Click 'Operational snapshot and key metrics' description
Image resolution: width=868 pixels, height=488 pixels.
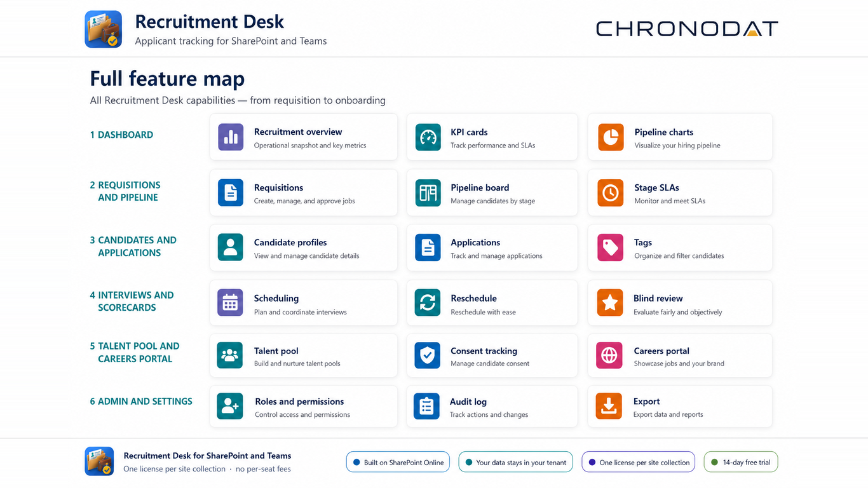click(x=310, y=146)
